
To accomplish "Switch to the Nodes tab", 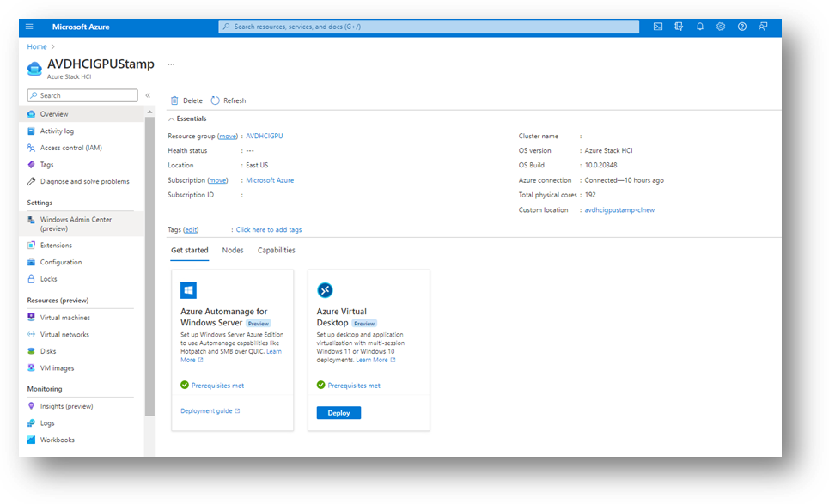I will 233,251.
